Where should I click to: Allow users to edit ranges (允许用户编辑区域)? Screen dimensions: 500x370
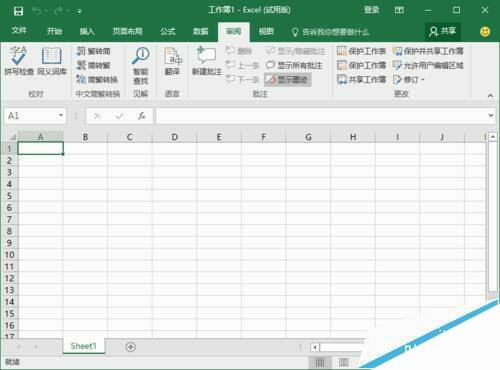[x=428, y=65]
